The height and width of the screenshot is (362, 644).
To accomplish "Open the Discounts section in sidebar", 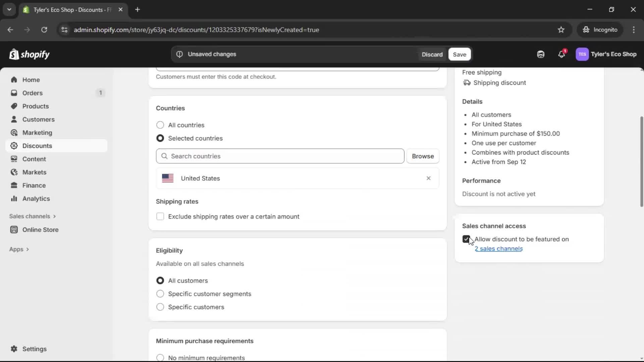I will point(38,145).
